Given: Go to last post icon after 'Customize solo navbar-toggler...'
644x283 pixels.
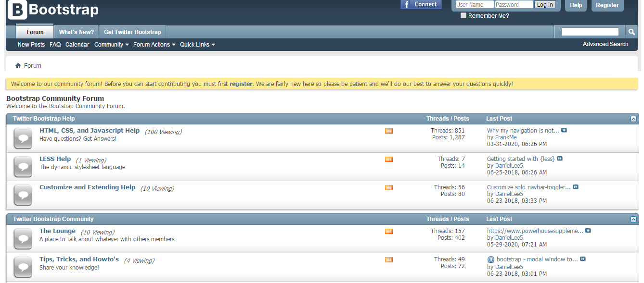Looking at the screenshot, I should coord(576,187).
